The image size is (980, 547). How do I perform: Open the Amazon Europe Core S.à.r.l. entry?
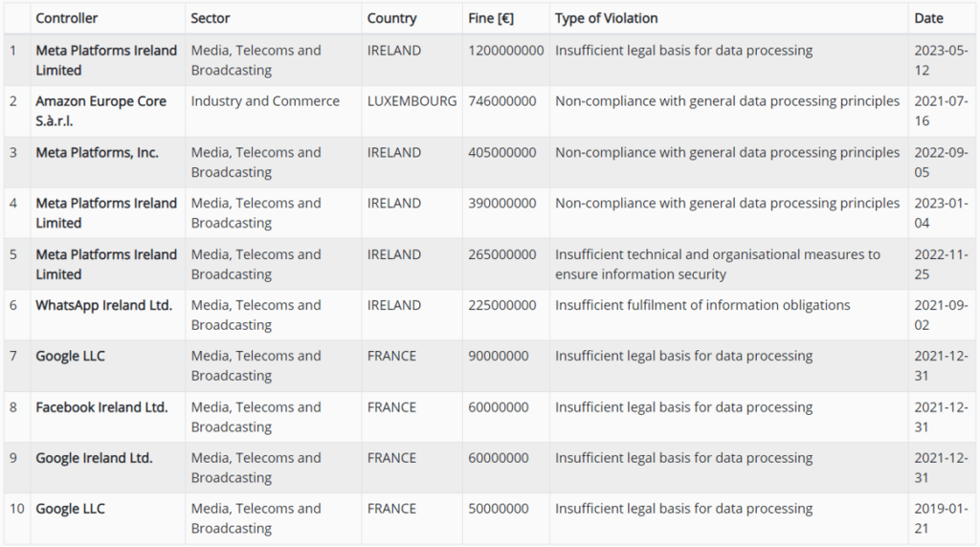[x=100, y=111]
